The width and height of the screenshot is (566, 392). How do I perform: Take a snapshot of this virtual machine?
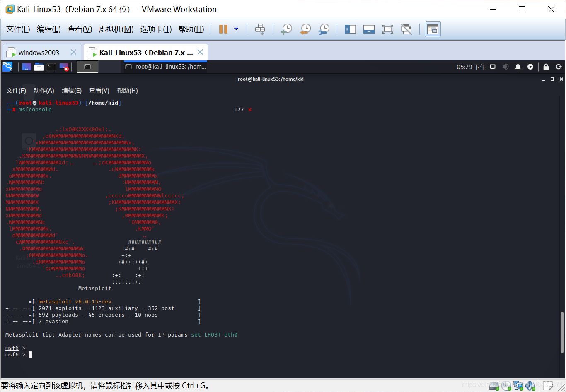pos(286,29)
